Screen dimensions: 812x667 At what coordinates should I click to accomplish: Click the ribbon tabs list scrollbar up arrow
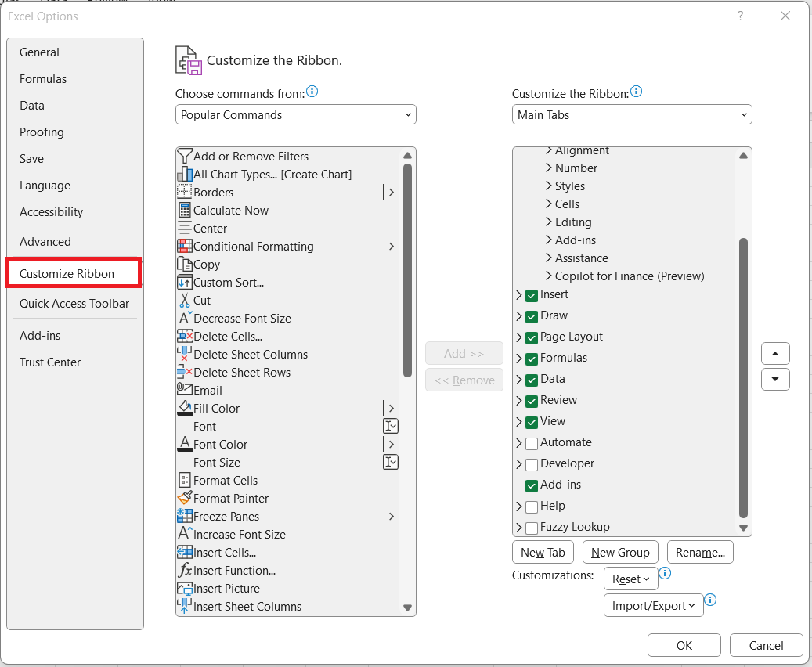pyautogui.click(x=743, y=155)
